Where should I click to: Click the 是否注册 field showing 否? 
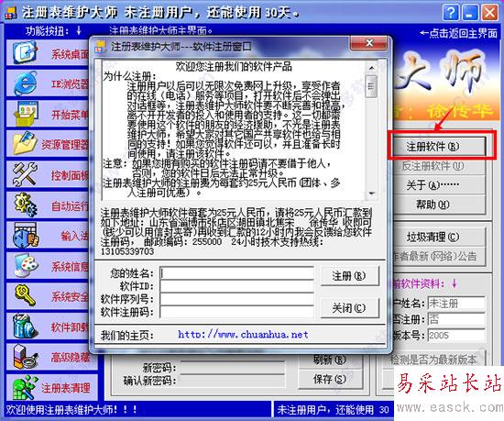456,319
